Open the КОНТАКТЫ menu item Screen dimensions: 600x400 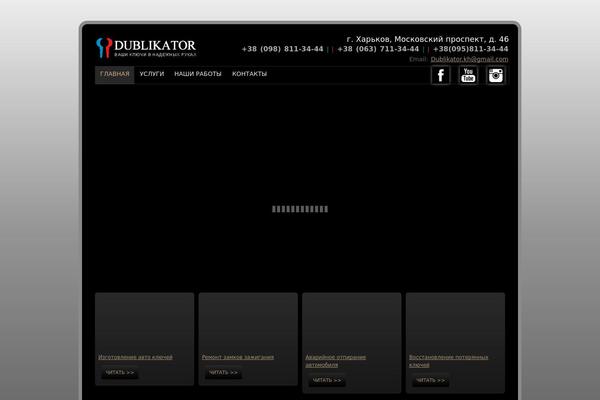point(249,74)
